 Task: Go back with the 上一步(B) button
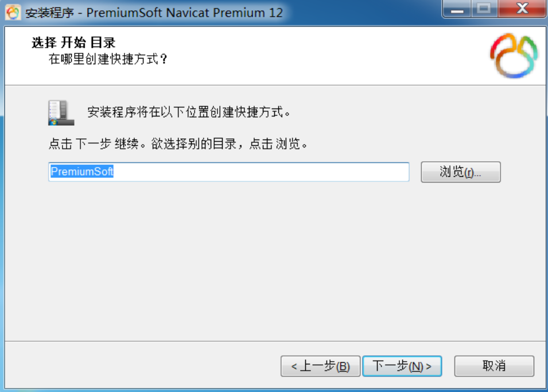[x=320, y=366]
